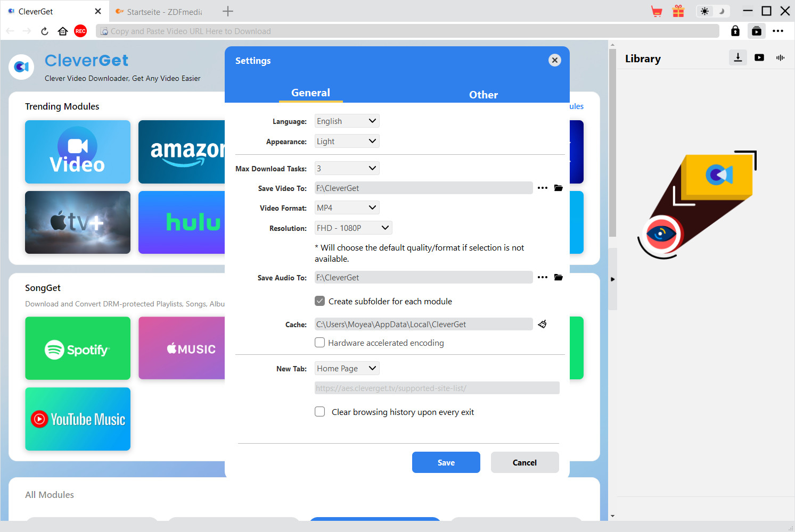The width and height of the screenshot is (795, 532).
Task: Open the Resolution dropdown
Action: (353, 227)
